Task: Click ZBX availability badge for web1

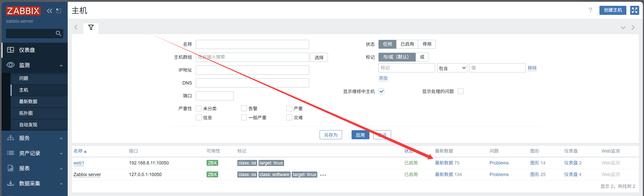Action: 212,163
